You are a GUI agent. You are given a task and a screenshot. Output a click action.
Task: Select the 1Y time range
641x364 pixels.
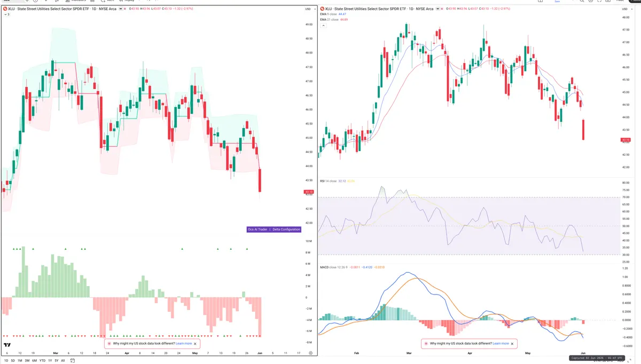click(50, 360)
